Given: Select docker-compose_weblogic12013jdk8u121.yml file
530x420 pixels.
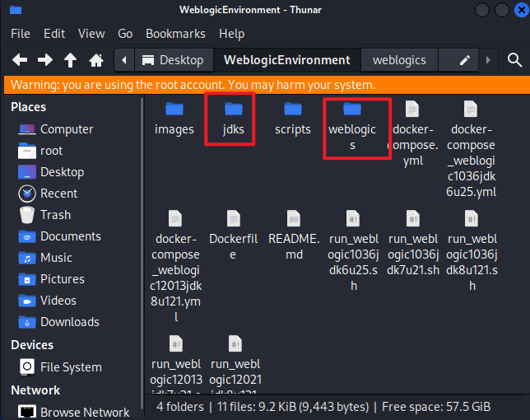Looking at the screenshot, I should pyautogui.click(x=176, y=266).
